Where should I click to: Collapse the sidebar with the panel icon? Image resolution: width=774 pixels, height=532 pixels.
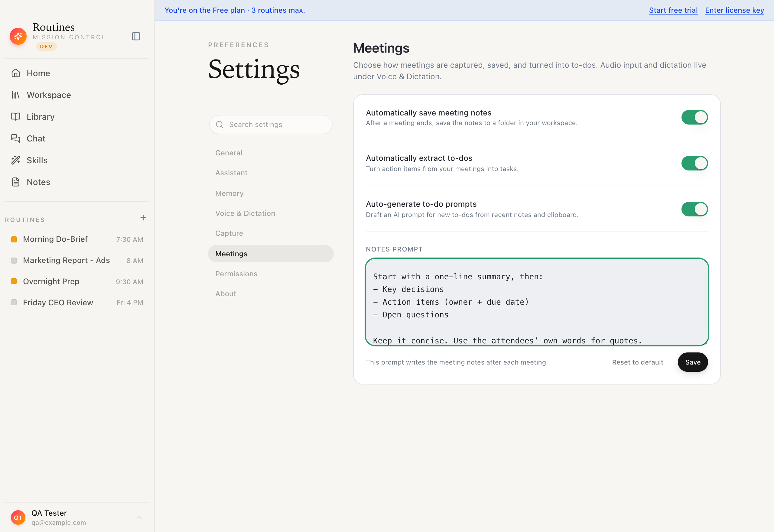point(136,36)
